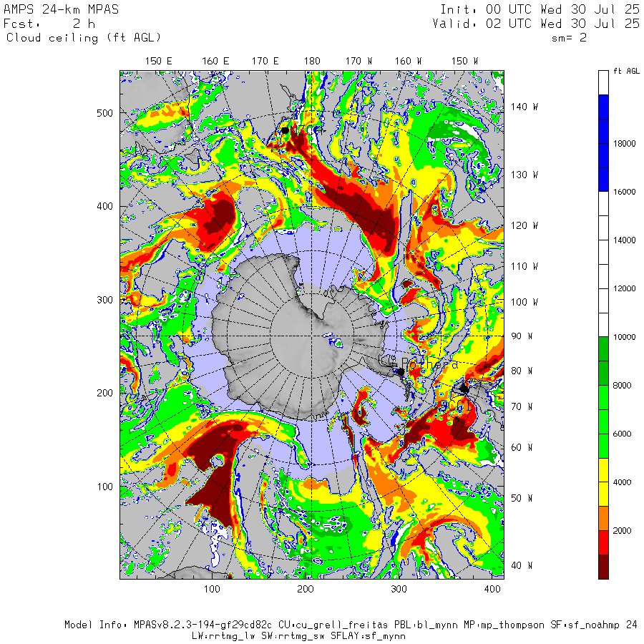Screen dimensions: 644x644
Task: Click the '130 W' longitude label
Action: 525,175
